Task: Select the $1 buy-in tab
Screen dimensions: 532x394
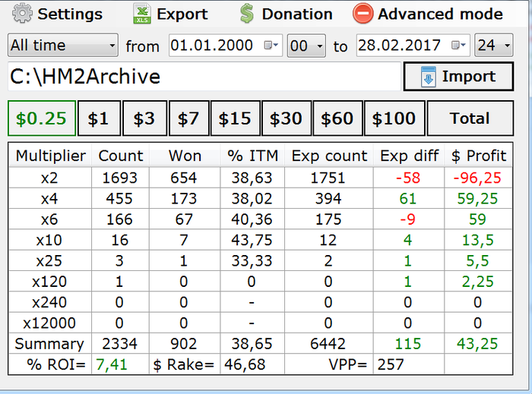Action: pos(99,118)
